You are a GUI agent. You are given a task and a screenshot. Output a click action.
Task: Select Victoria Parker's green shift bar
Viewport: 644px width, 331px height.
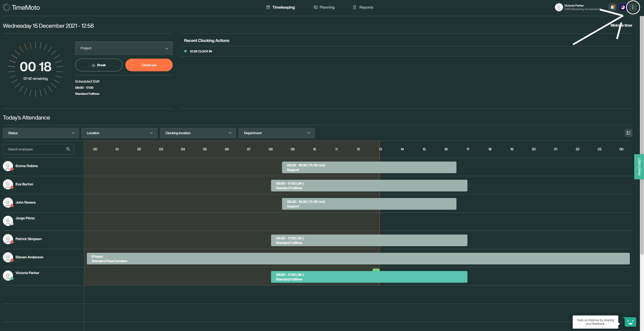(369, 277)
